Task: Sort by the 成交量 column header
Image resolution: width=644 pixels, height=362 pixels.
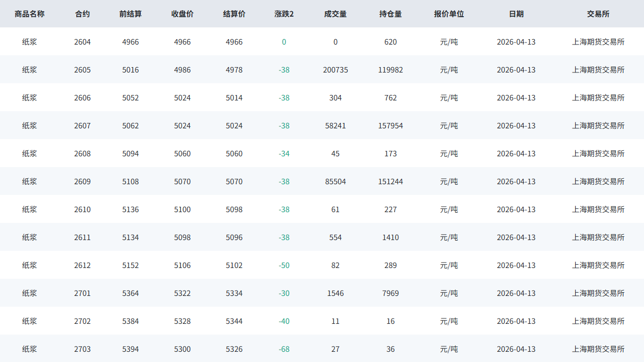Action: [x=335, y=14]
